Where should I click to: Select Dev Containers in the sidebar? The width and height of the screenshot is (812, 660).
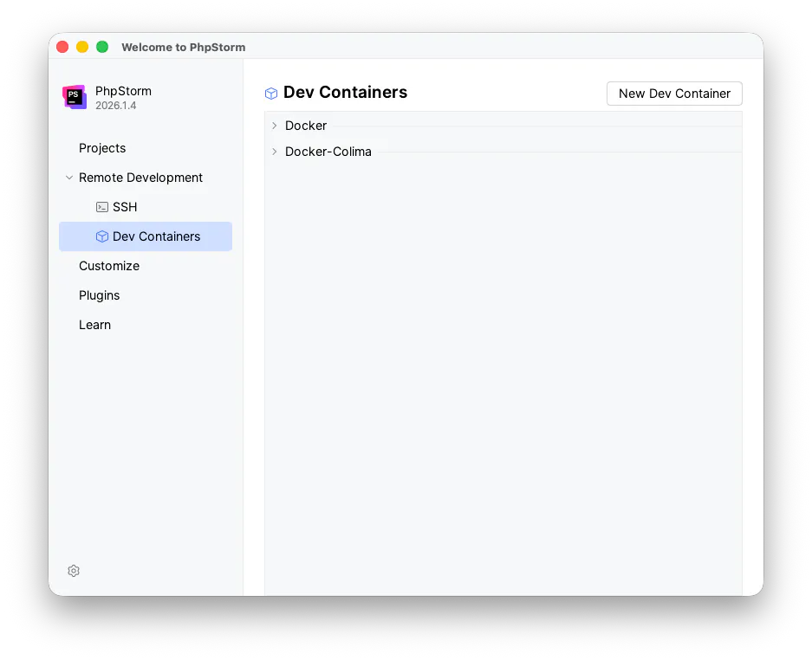coord(146,236)
